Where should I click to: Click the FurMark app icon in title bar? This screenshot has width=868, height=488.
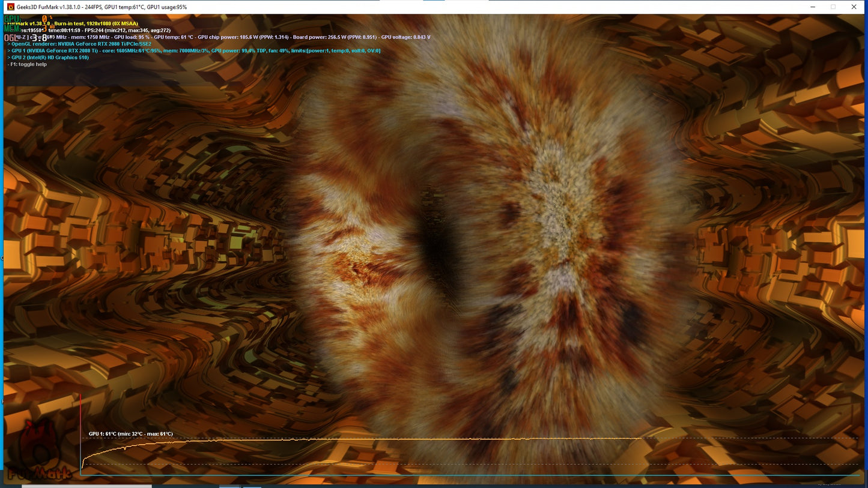pos(10,7)
